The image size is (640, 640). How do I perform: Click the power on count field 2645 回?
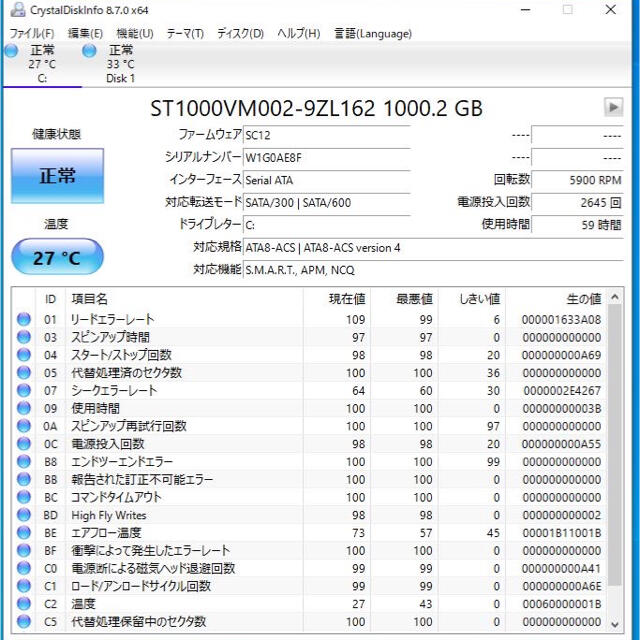click(578, 202)
